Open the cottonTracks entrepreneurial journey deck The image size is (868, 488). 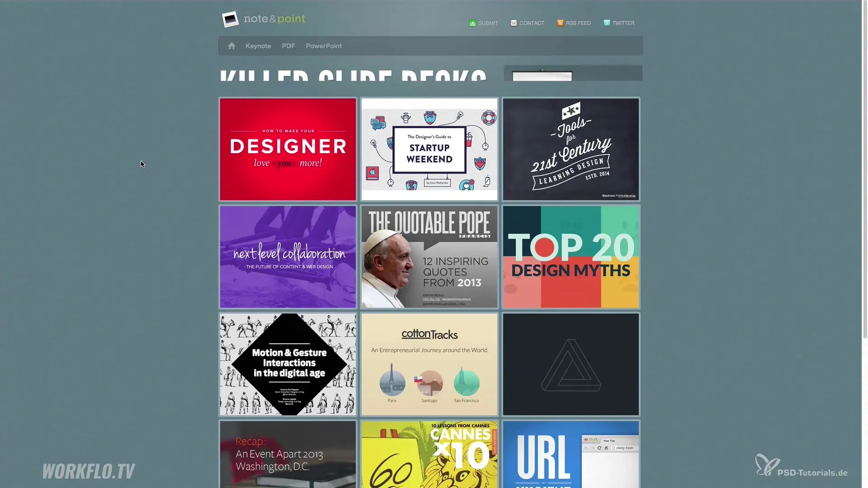pos(429,364)
